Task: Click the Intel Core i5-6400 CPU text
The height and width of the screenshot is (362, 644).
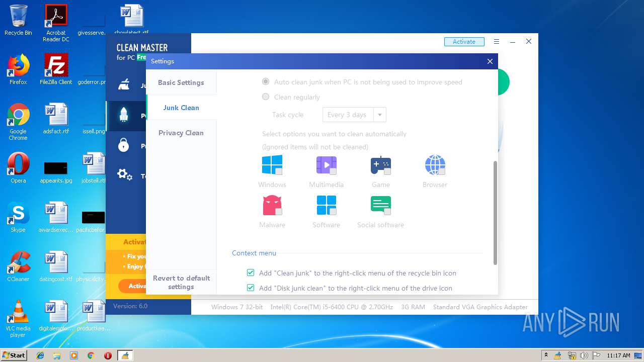Action: [332, 307]
